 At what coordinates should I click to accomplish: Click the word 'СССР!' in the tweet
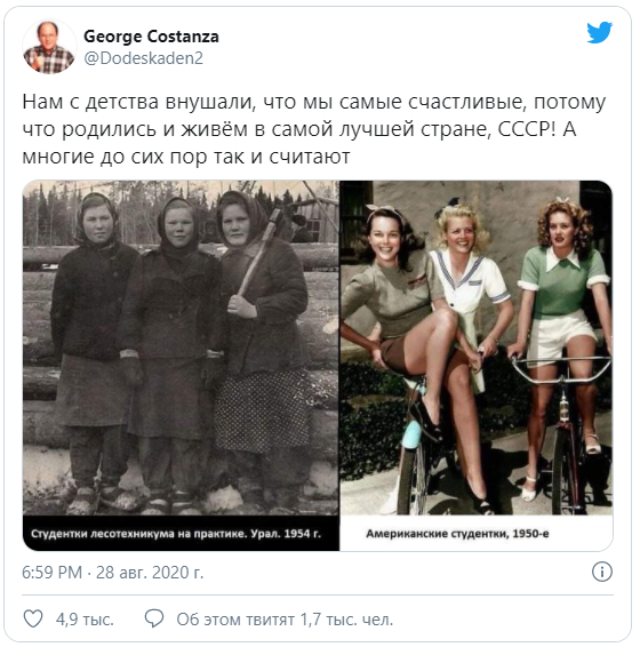(527, 129)
